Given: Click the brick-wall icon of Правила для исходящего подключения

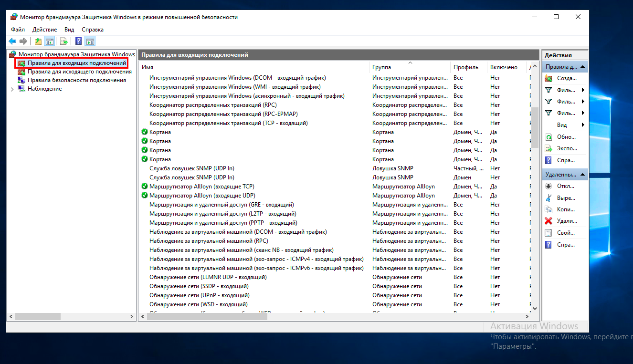Looking at the screenshot, I should 21,72.
